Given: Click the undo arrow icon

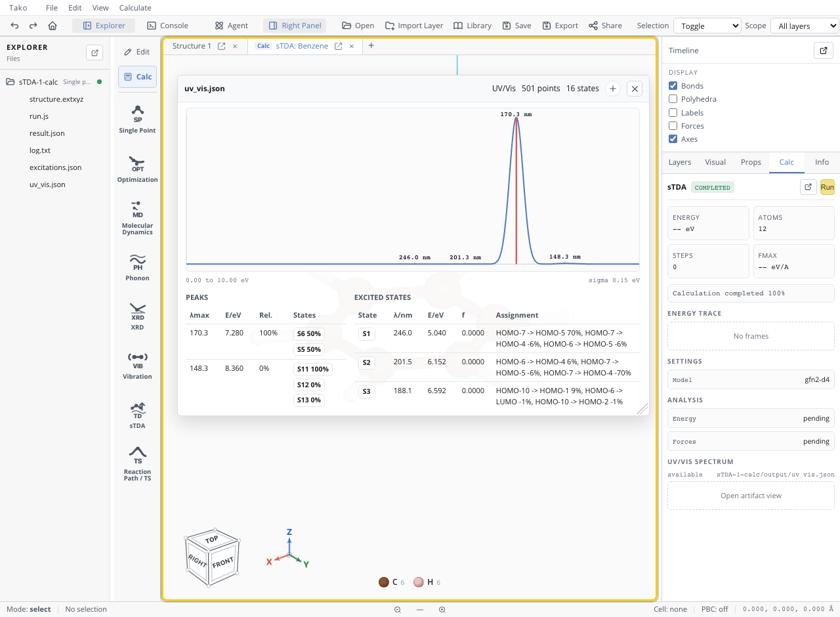Looking at the screenshot, I should pos(14,26).
